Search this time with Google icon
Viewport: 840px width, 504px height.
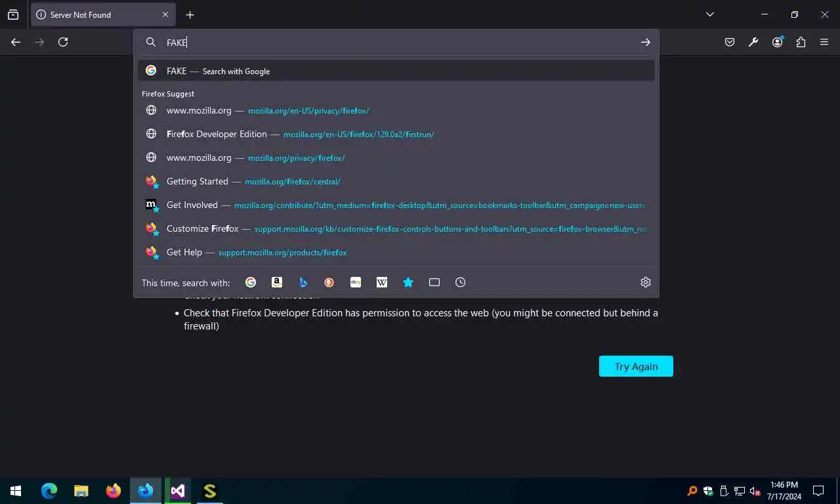(251, 282)
